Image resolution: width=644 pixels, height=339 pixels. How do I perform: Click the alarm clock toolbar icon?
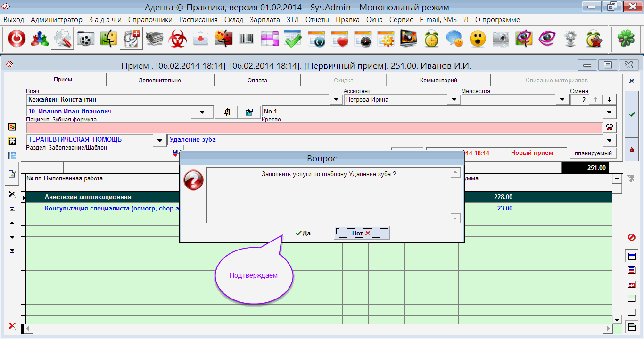click(x=431, y=39)
